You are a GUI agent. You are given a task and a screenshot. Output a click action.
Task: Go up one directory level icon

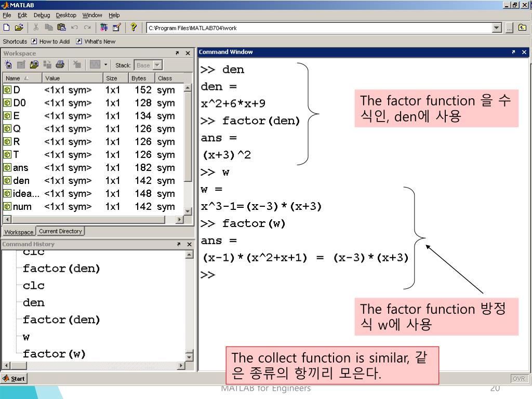[x=522, y=28]
